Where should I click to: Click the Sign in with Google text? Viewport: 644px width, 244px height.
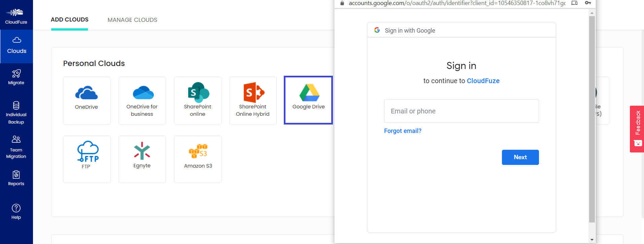(x=410, y=31)
